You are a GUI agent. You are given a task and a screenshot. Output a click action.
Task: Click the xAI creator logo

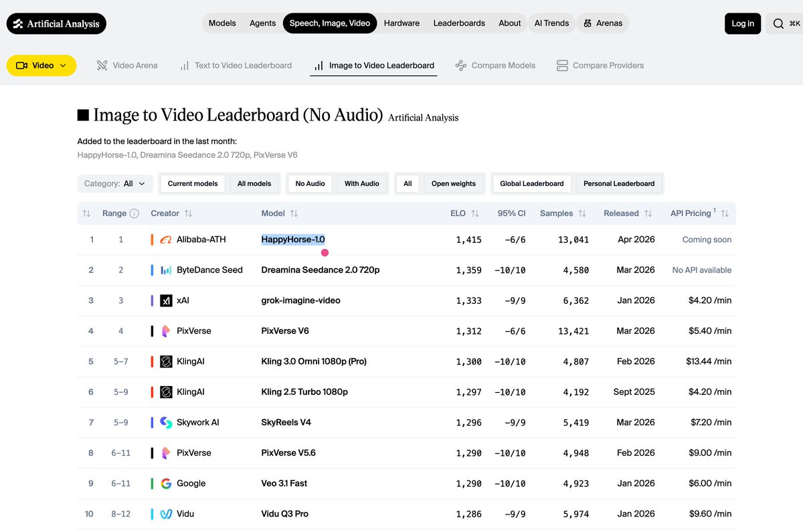[166, 301]
